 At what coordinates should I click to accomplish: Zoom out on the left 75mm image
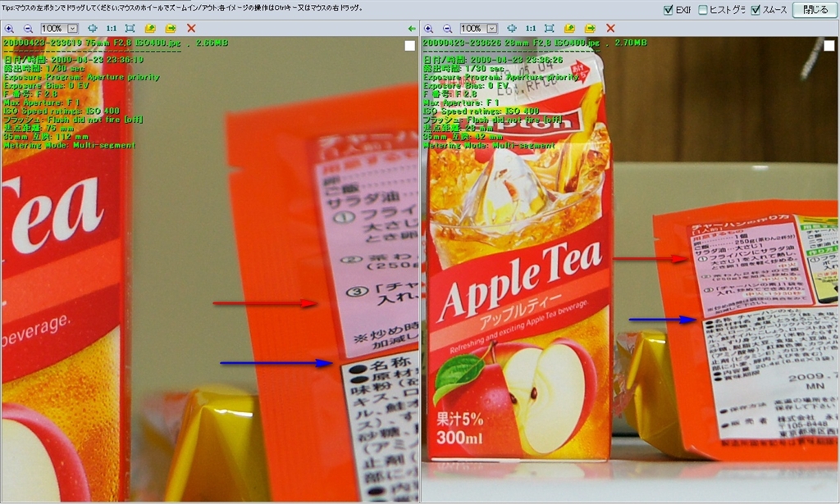[x=28, y=29]
